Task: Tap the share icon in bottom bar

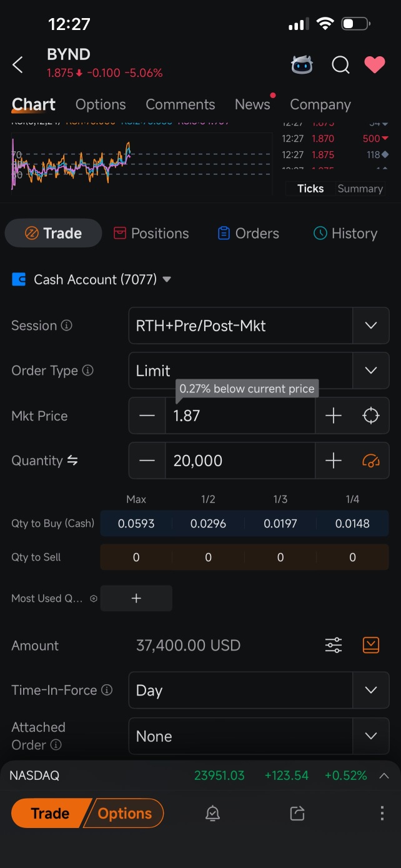Action: (297, 813)
